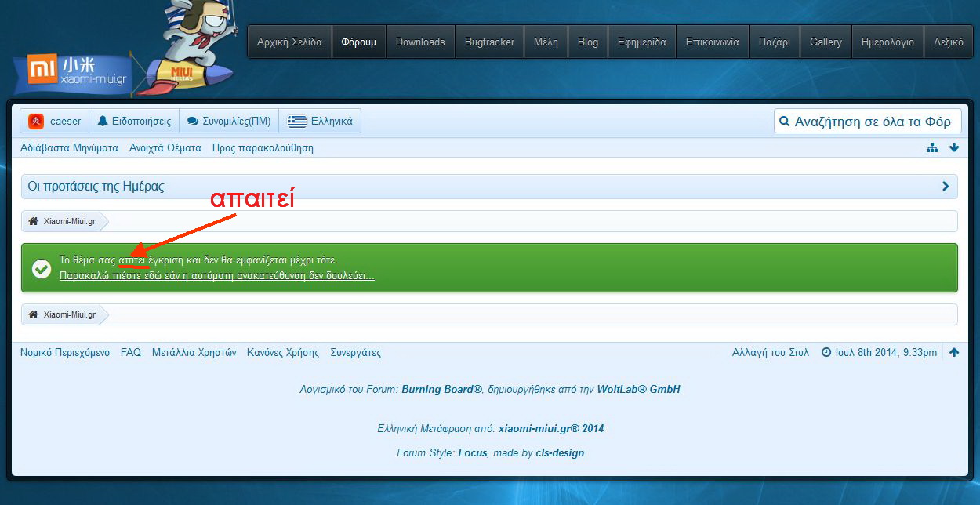Image resolution: width=980 pixels, height=505 pixels.
Task: Open the FAQ footer link
Action: tap(131, 353)
